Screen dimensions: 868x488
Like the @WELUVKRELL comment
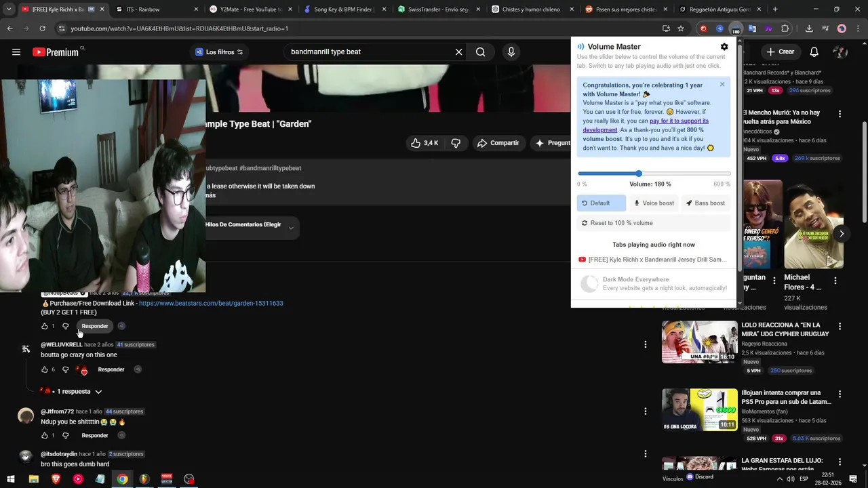[x=45, y=369]
